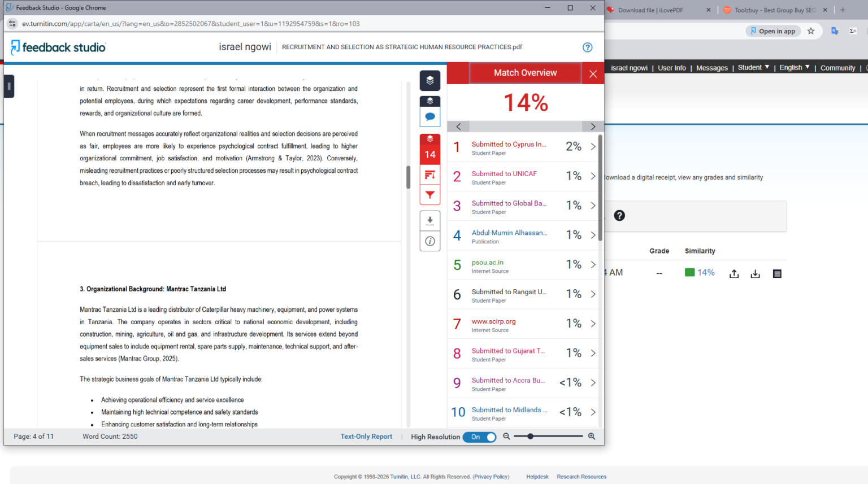
Task: Open the All Sources view icon
Action: click(430, 175)
